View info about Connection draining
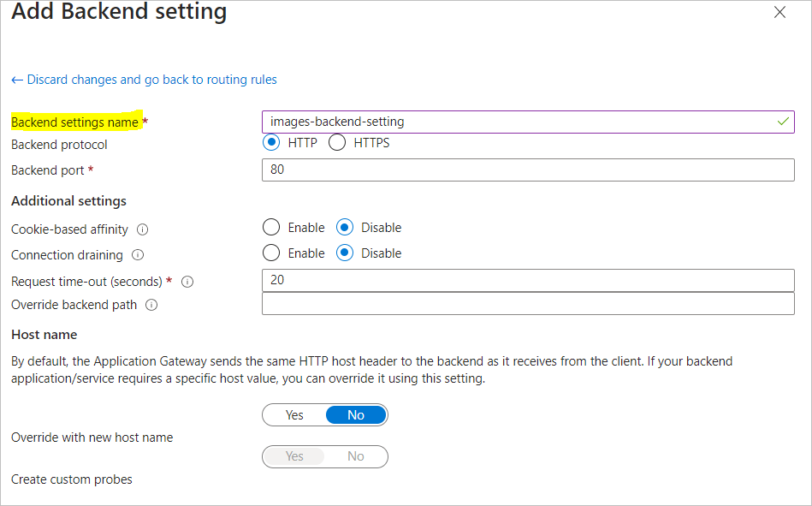812x506 pixels. click(137, 255)
